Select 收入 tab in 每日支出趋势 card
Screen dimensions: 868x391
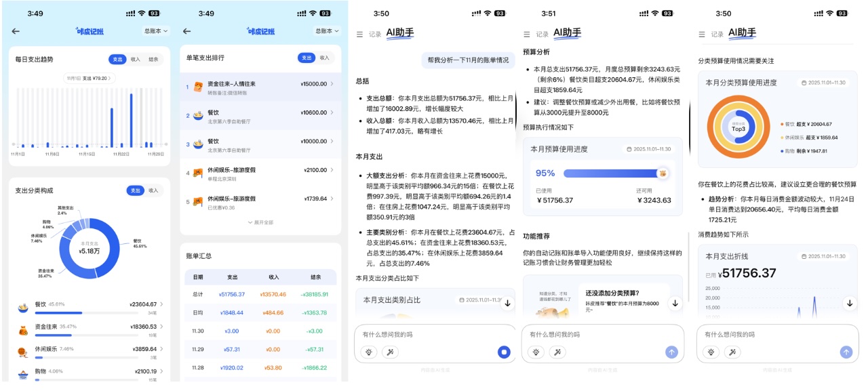point(136,60)
